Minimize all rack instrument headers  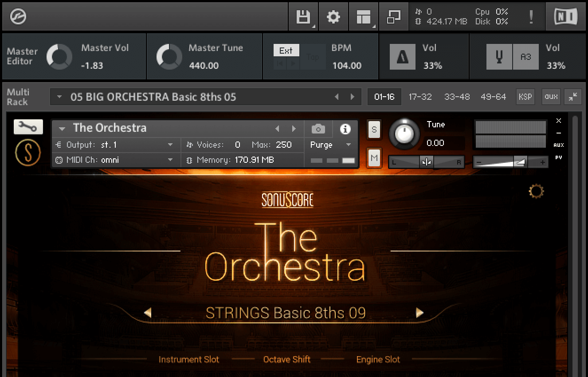[573, 97]
